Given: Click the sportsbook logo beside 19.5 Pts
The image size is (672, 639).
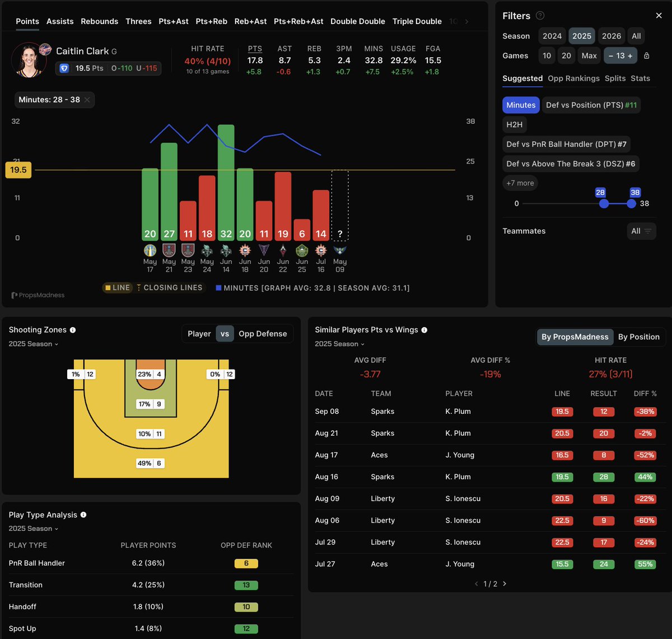Looking at the screenshot, I should [x=64, y=68].
